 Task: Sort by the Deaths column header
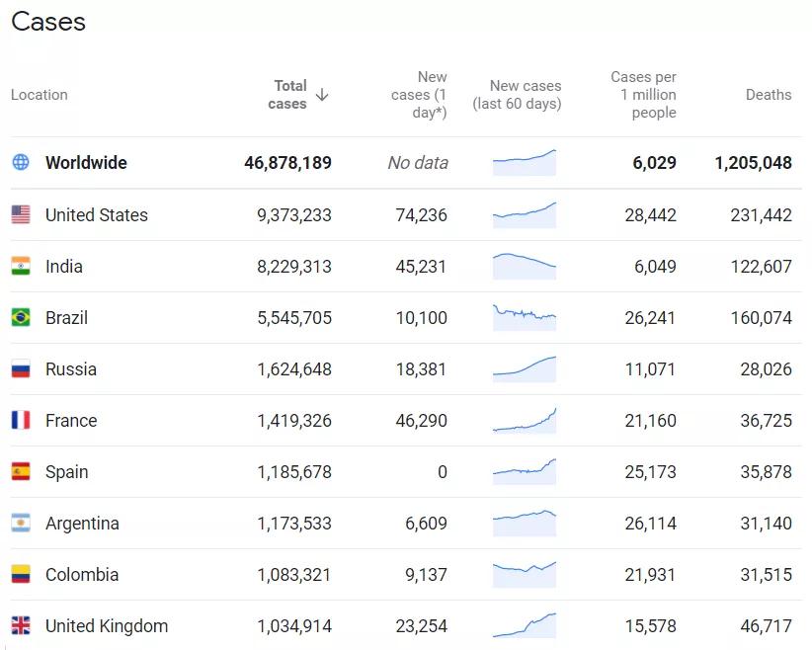(x=768, y=95)
